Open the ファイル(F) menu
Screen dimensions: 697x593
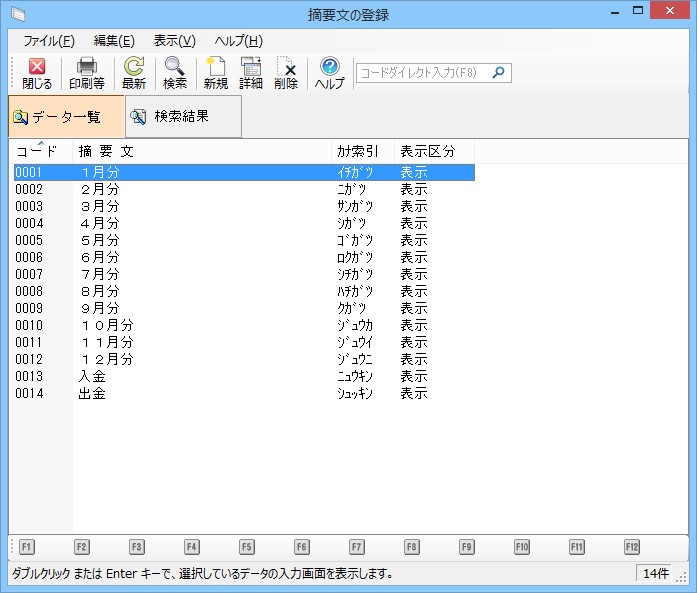[x=48, y=41]
